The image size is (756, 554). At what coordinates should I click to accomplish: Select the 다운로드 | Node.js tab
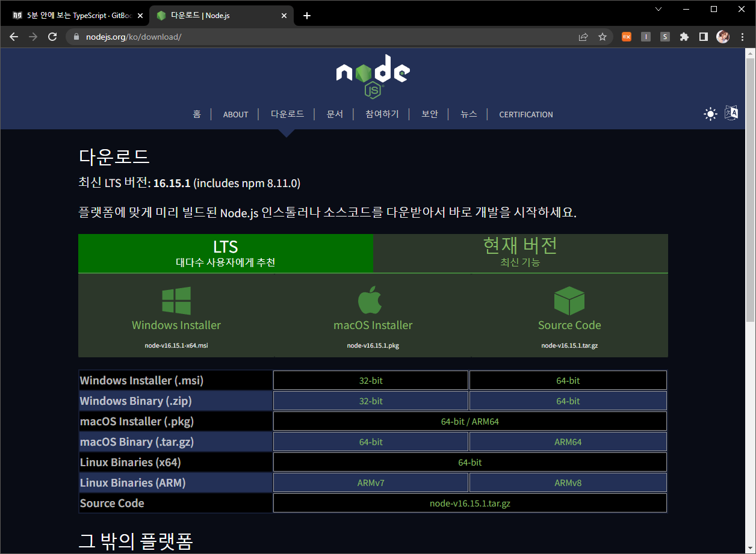click(220, 16)
